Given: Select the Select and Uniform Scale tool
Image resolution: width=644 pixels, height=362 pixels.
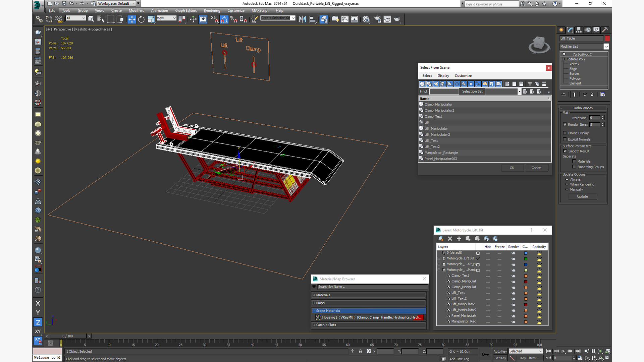Looking at the screenshot, I should click(x=151, y=19).
